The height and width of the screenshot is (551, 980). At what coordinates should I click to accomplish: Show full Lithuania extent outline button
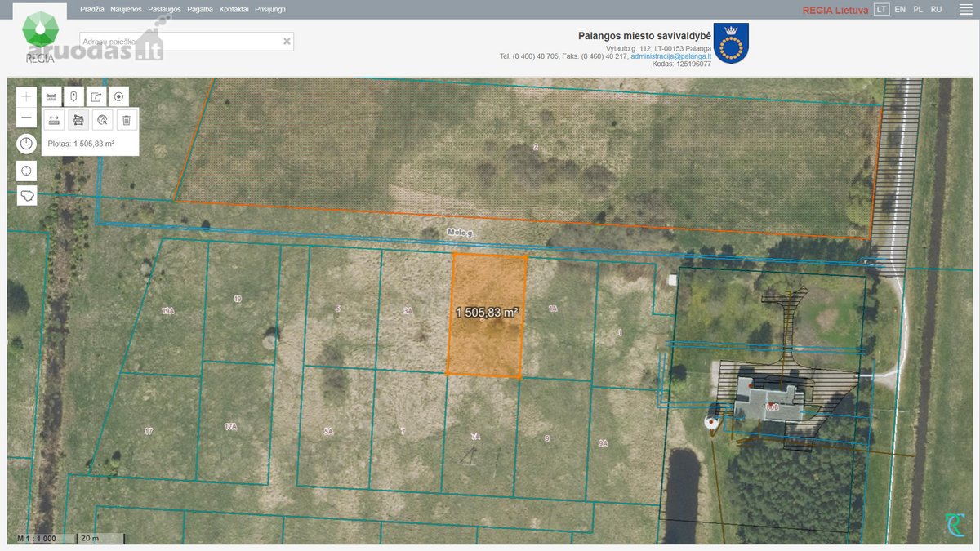coord(27,196)
